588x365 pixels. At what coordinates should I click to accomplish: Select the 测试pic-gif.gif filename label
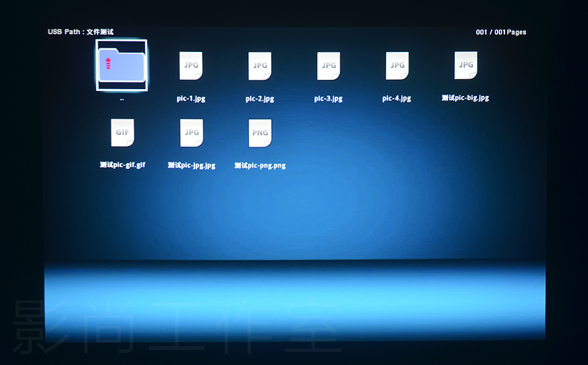[123, 165]
